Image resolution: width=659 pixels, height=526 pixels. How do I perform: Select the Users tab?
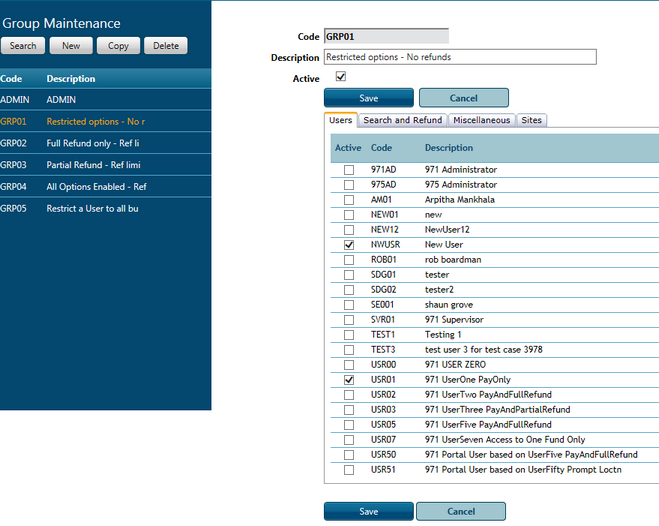click(341, 120)
